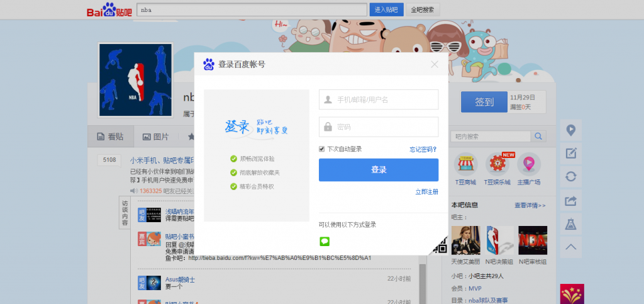Click the share sidebar icon
This screenshot has width=644, height=304.
[571, 201]
